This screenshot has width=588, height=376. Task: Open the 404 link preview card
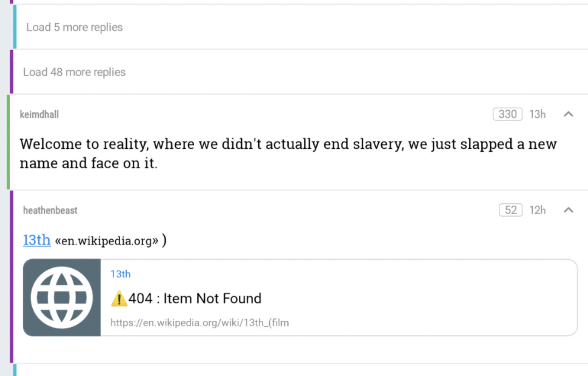point(287,297)
